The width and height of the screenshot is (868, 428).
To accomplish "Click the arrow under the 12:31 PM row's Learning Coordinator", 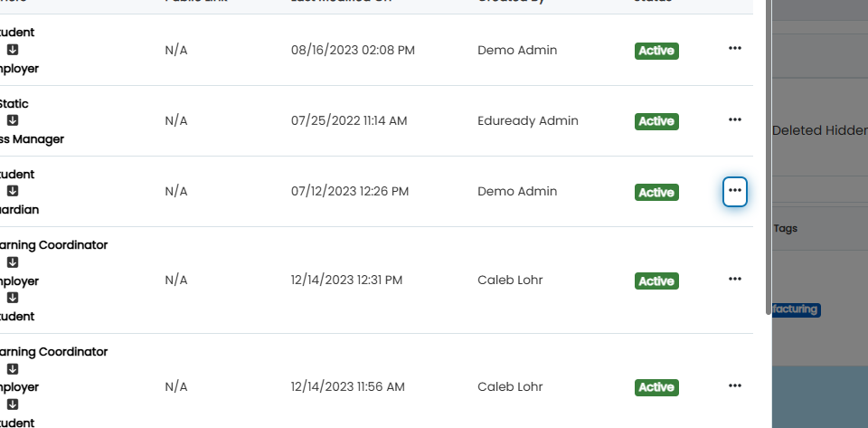I will [x=12, y=262].
